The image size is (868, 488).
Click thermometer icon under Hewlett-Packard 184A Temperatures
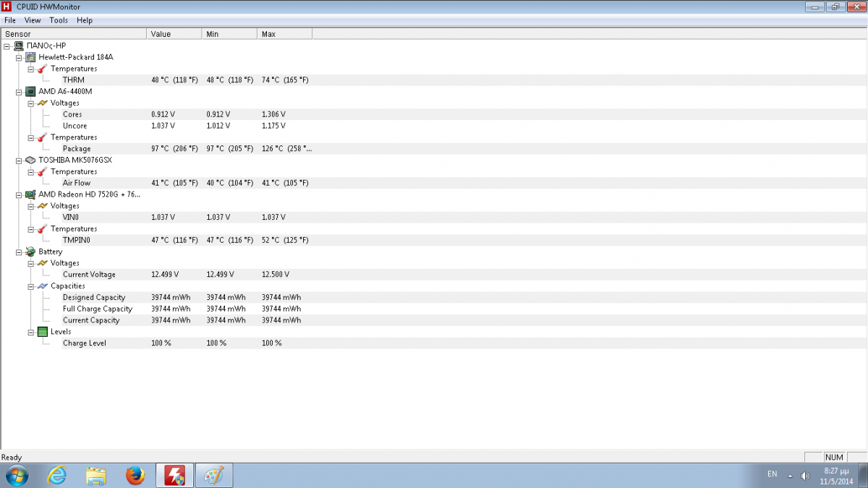coord(43,69)
